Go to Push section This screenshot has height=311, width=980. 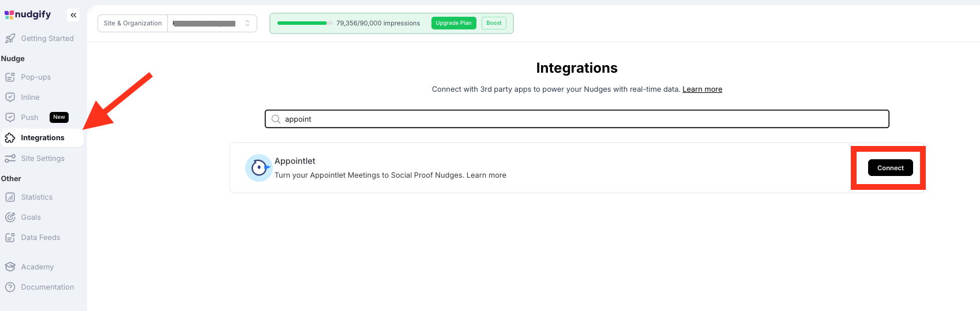(x=29, y=118)
